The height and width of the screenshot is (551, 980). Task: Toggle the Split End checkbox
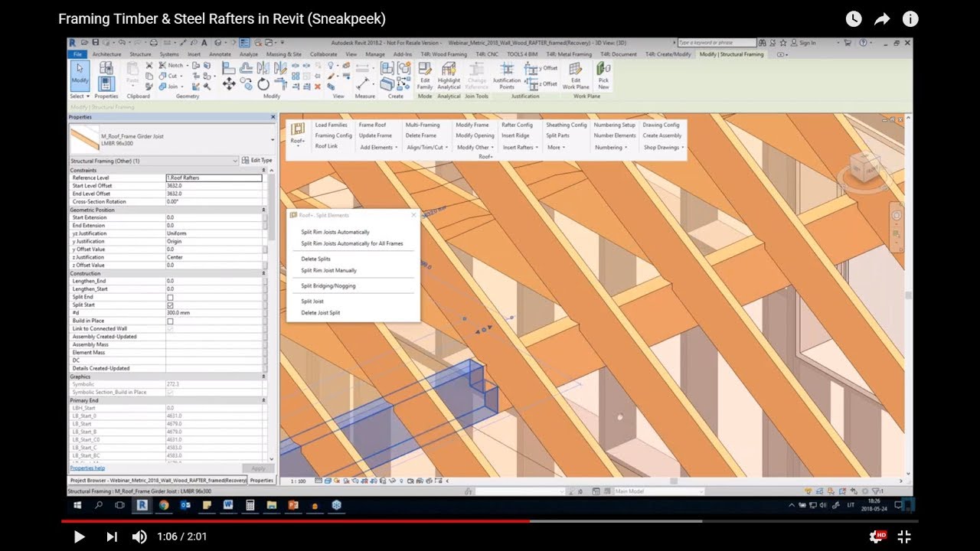pos(170,297)
